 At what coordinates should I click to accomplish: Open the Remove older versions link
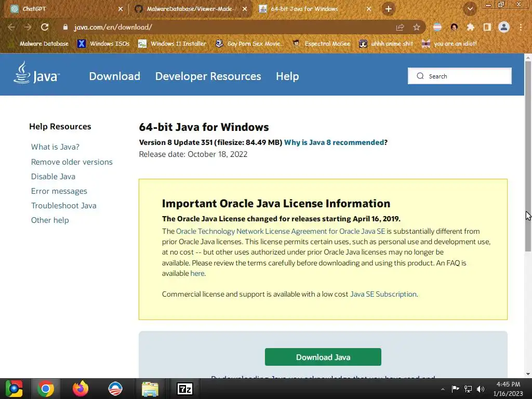(72, 162)
